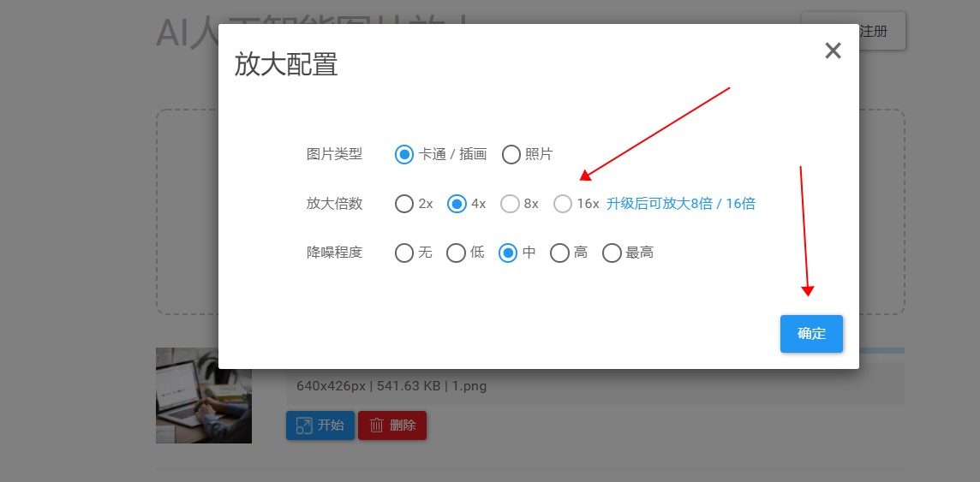This screenshot has width=980, height=482.
Task: Set noise reduction to 最高
Action: pos(612,253)
